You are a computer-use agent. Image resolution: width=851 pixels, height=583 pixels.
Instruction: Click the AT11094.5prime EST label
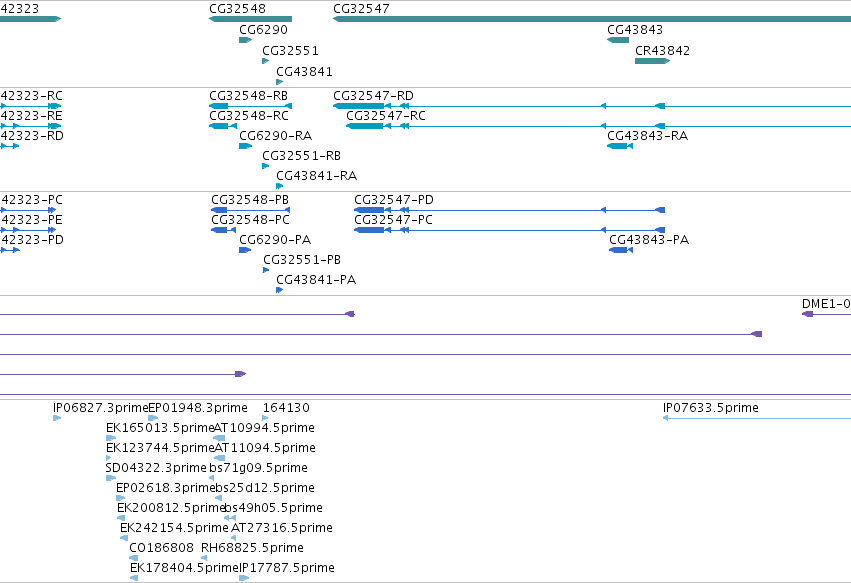265,448
